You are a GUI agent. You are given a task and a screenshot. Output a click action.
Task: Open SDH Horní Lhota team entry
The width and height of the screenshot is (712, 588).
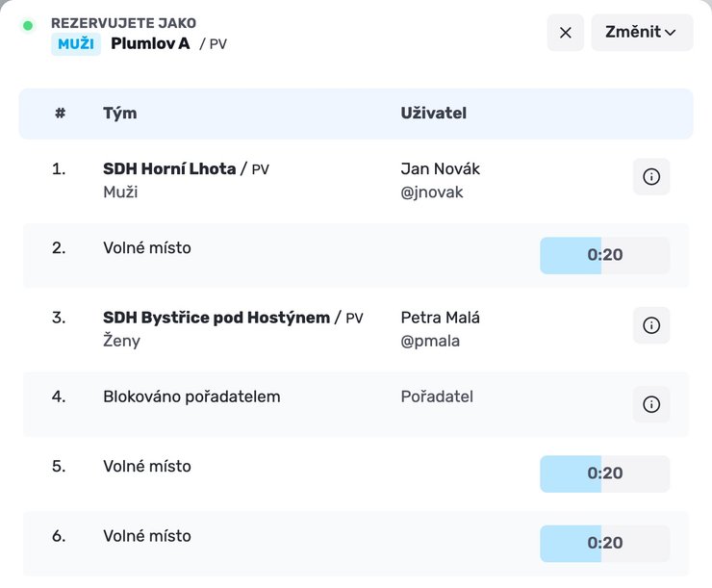click(169, 169)
